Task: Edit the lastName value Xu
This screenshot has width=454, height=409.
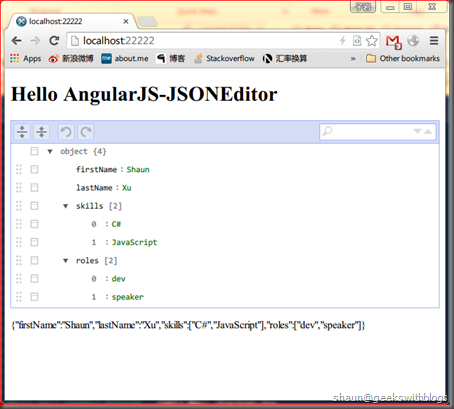Action: click(x=127, y=188)
